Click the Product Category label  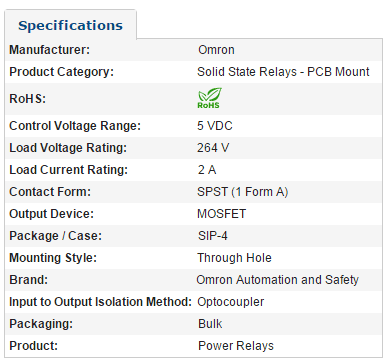[62, 72]
